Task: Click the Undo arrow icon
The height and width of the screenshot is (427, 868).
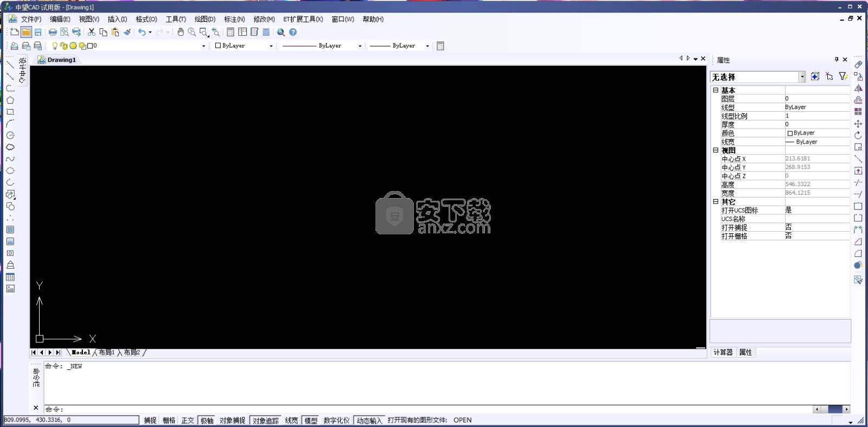Action: (x=142, y=32)
